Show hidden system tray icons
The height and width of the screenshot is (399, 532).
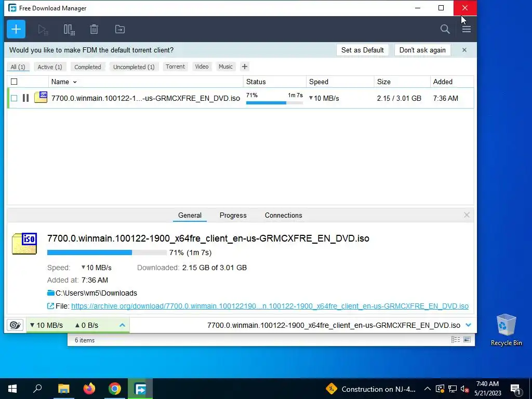[427, 389]
